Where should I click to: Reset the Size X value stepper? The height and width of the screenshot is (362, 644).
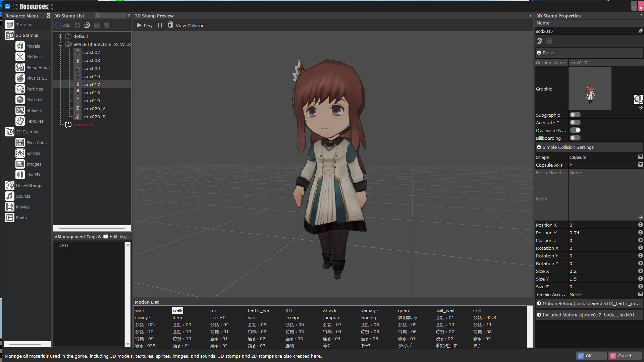tap(640, 271)
